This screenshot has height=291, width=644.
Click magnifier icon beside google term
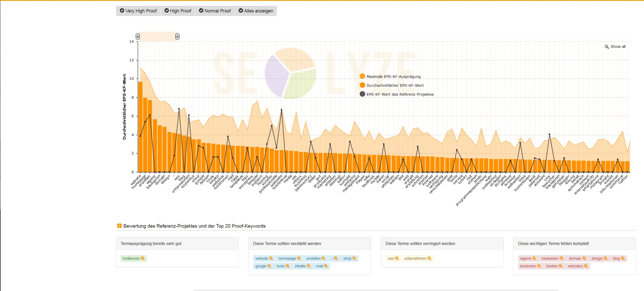[269, 266]
